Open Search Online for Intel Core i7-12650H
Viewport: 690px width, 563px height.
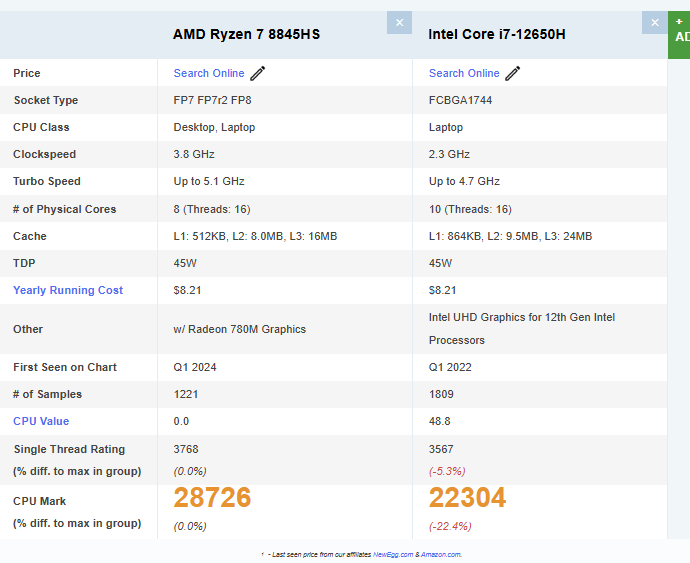pos(464,73)
